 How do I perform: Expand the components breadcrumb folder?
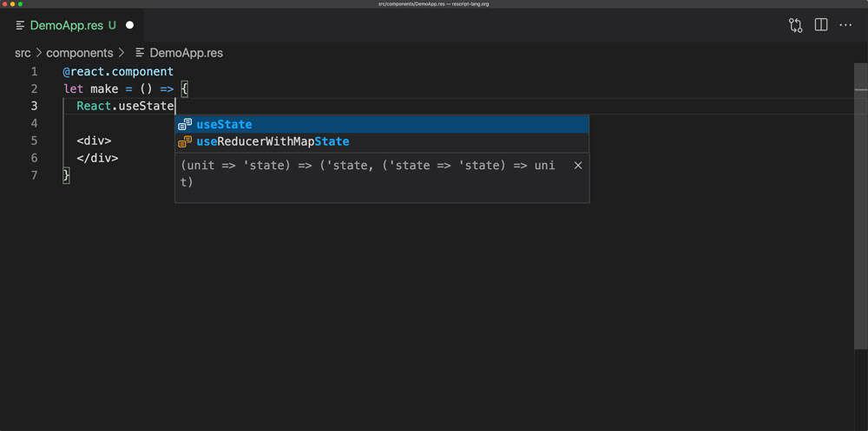80,53
